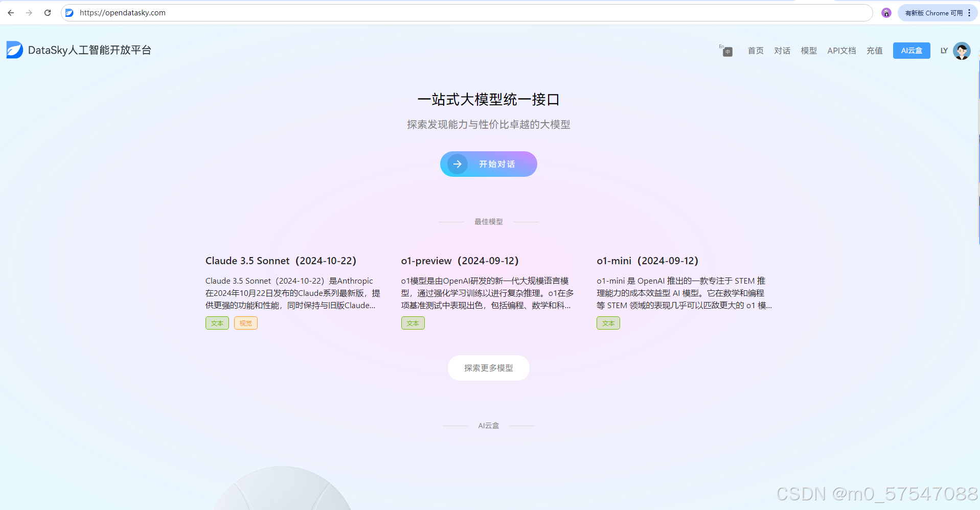The image size is (980, 510).
Task: Click 探索发现能力与性价比卓越的大模型 subtitle
Action: [489, 124]
